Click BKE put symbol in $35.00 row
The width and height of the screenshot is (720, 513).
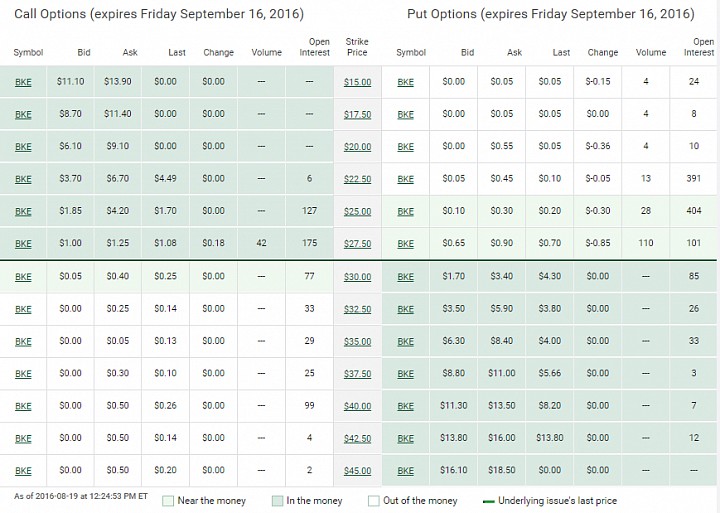(x=405, y=342)
